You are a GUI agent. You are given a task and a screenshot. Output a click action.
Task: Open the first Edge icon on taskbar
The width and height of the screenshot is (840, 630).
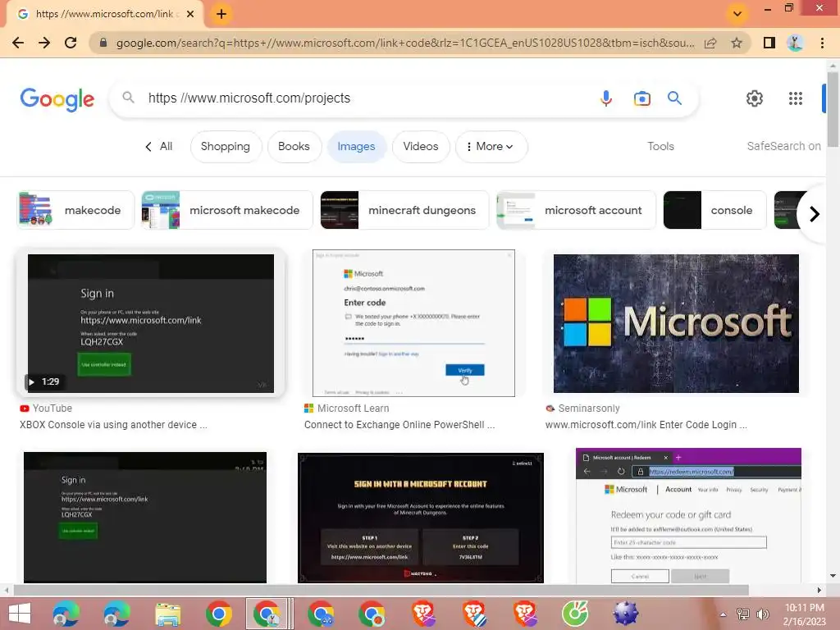pyautogui.click(x=66, y=614)
